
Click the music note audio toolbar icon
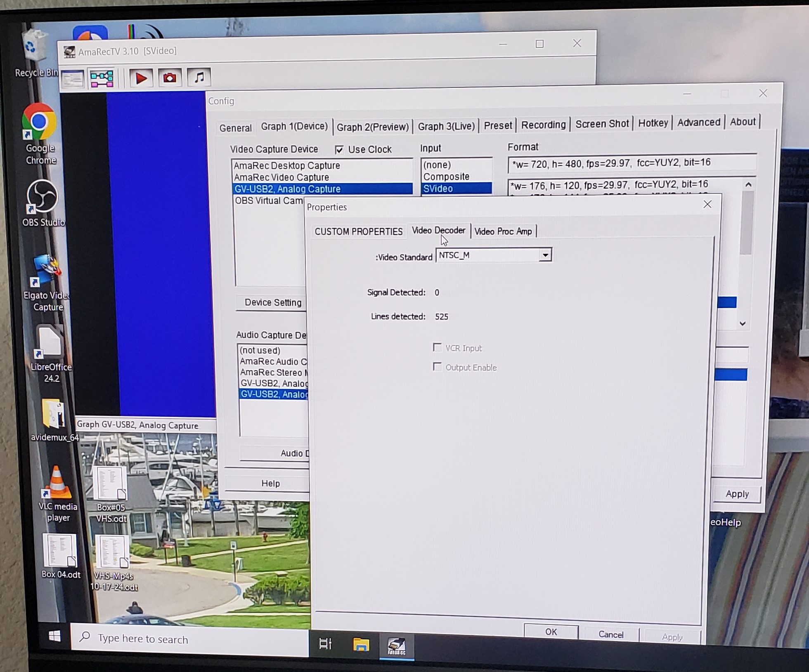click(x=199, y=77)
